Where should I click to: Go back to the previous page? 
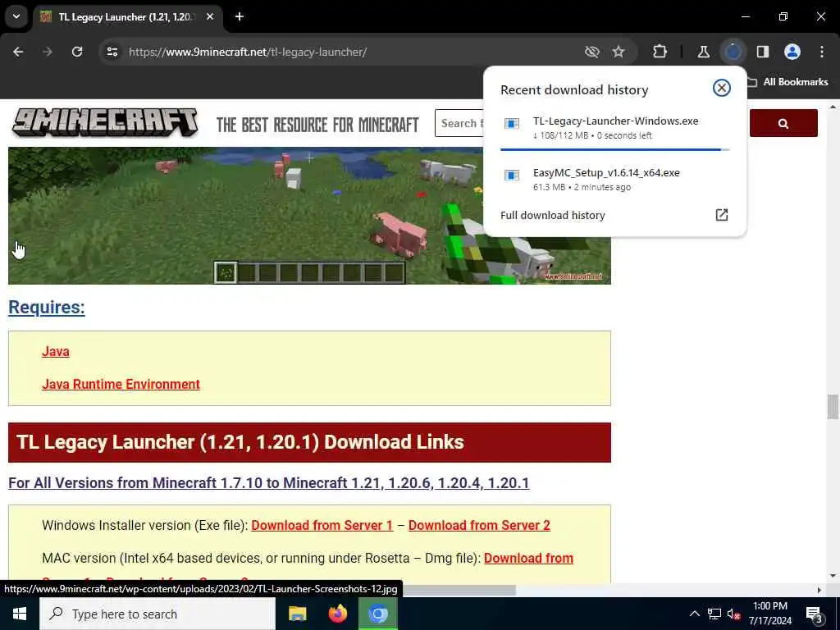(x=18, y=52)
